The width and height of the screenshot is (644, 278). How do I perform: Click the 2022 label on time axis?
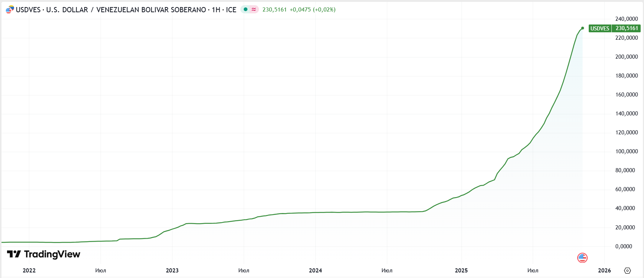(29, 271)
